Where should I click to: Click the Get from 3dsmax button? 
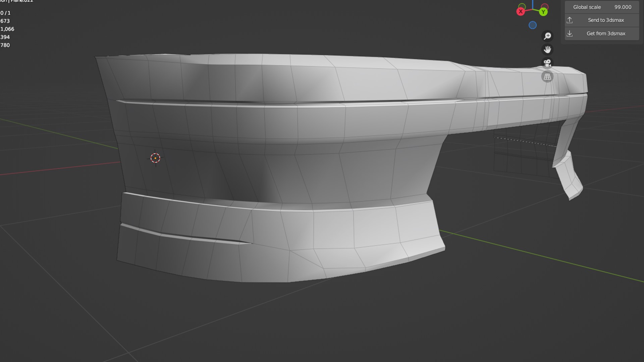[x=606, y=34]
